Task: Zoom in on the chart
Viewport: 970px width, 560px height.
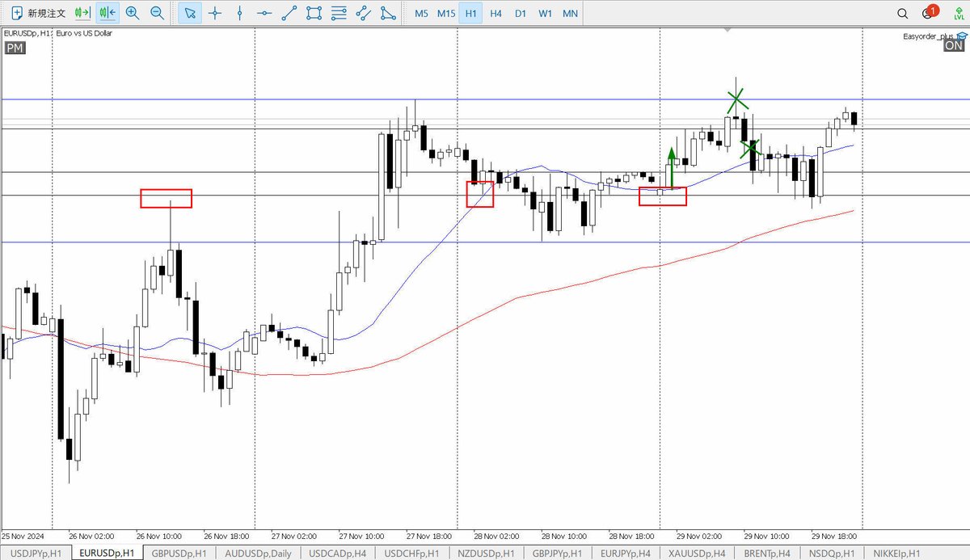Action: pyautogui.click(x=133, y=13)
